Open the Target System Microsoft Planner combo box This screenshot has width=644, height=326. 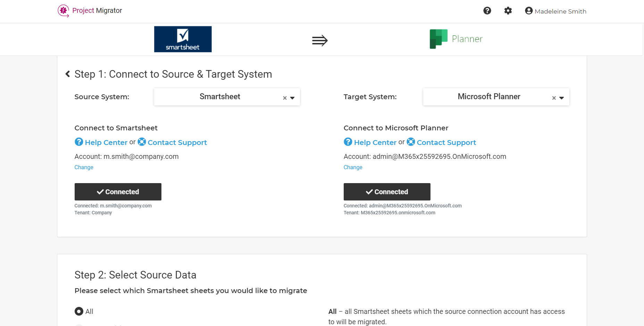496,97
